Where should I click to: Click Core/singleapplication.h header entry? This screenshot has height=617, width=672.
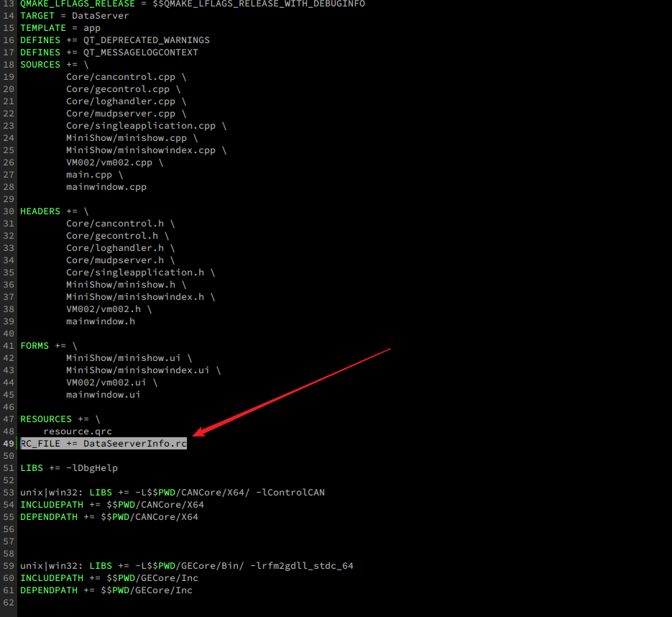(141, 273)
